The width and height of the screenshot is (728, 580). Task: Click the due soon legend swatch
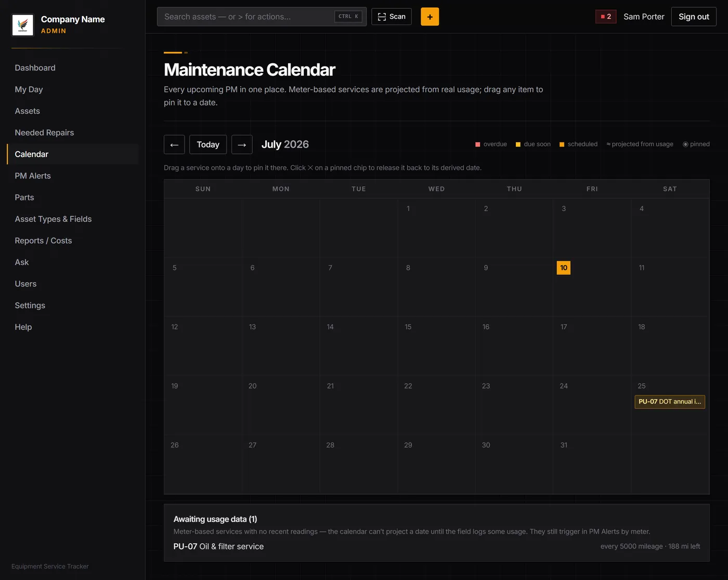point(518,144)
